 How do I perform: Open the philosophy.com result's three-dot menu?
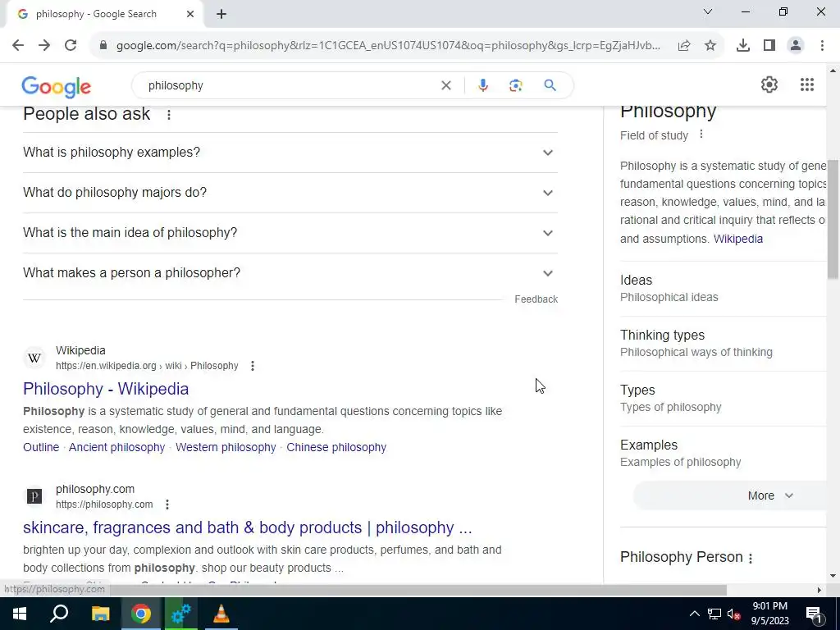pyautogui.click(x=167, y=504)
